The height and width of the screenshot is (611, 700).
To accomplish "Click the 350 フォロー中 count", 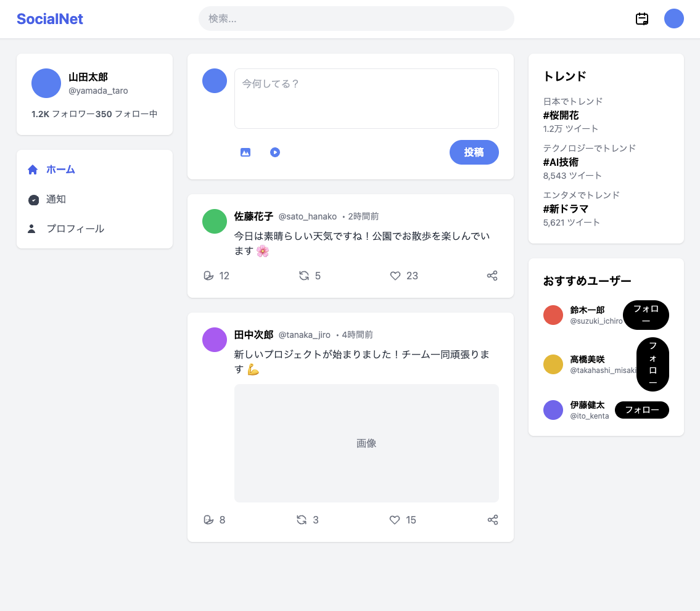I will [x=126, y=114].
